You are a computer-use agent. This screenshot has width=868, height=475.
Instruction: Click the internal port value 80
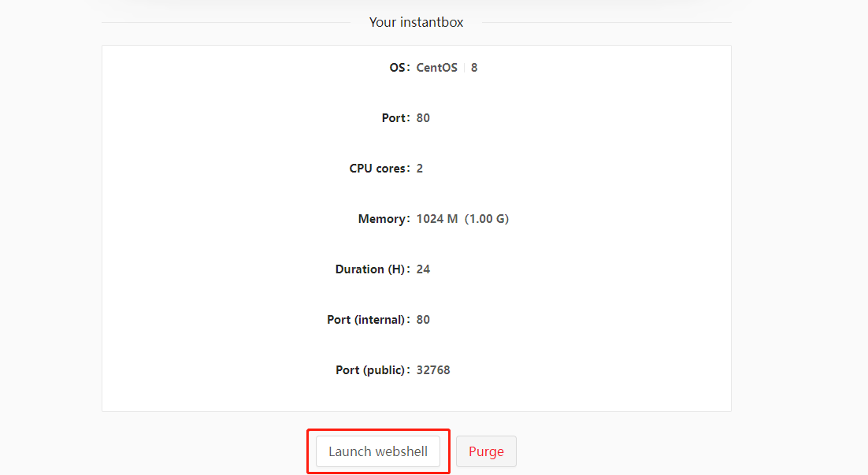coord(423,319)
